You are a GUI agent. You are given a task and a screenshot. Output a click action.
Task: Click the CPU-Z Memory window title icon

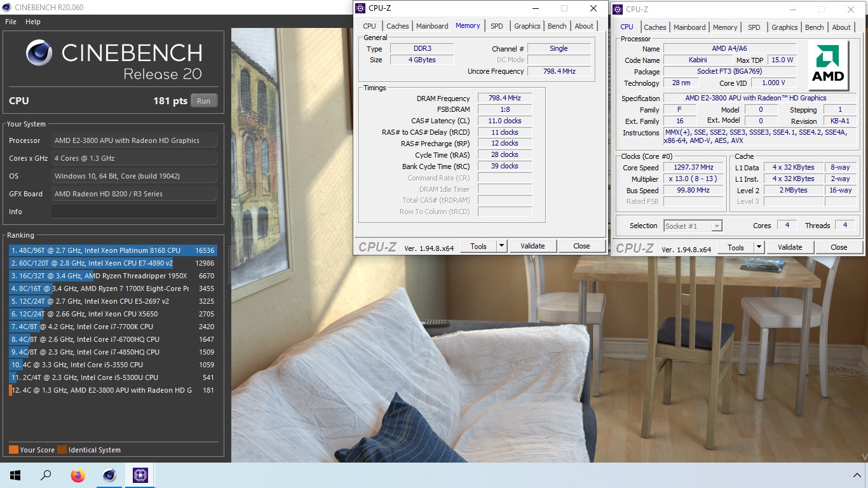(361, 8)
